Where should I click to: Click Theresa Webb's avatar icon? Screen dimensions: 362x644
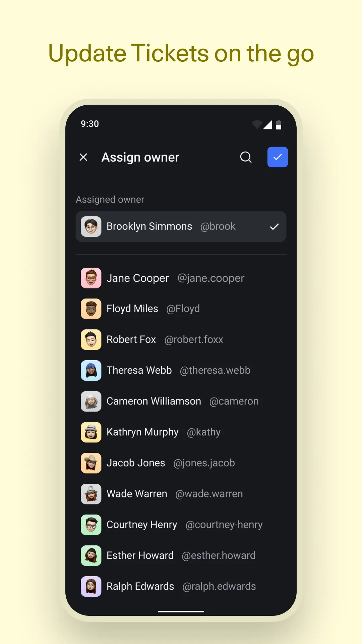91,371
